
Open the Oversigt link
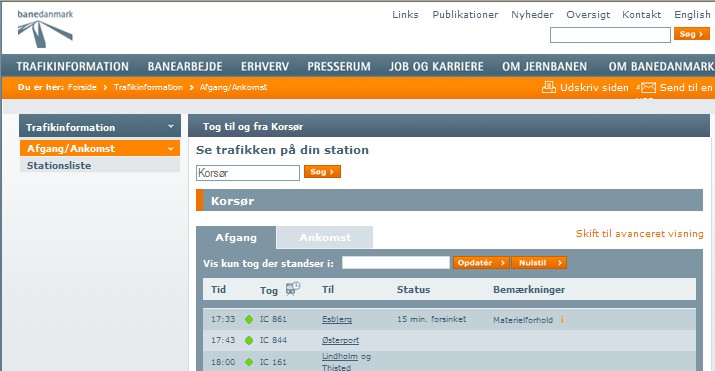pyautogui.click(x=588, y=15)
